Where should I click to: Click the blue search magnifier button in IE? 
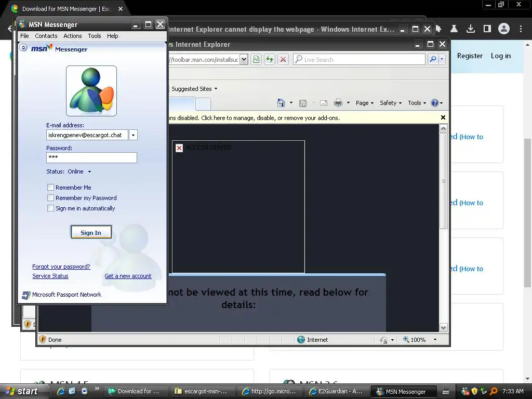click(433, 59)
